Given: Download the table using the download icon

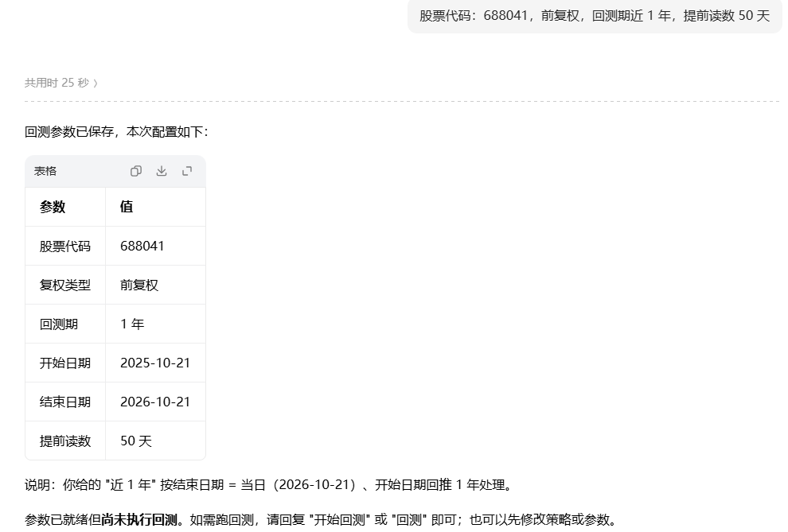Looking at the screenshot, I should [x=162, y=171].
